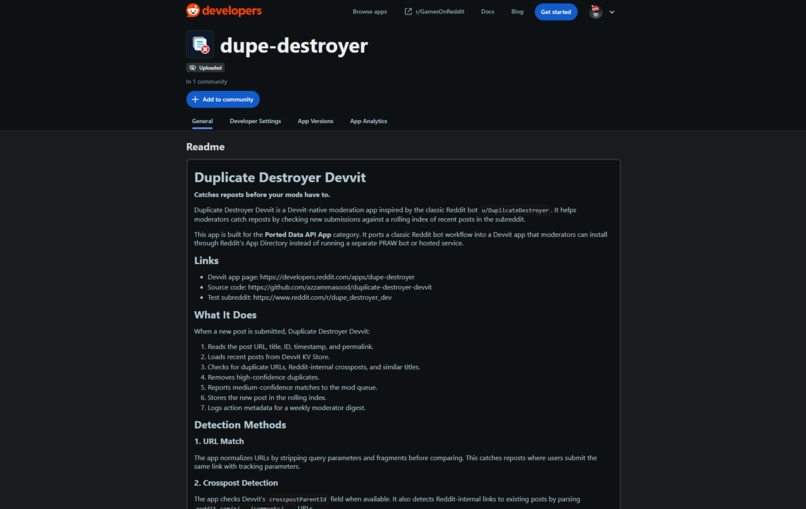Click the Add to community button
The image size is (806, 509).
[223, 99]
